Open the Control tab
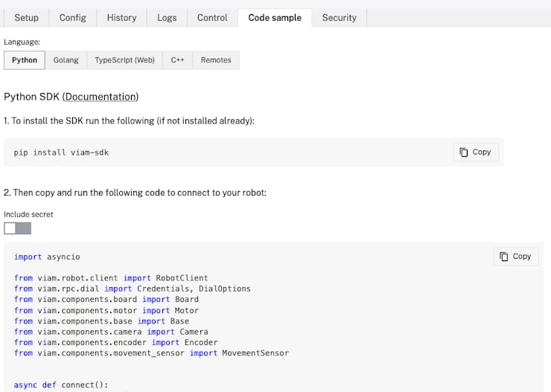 pos(212,18)
